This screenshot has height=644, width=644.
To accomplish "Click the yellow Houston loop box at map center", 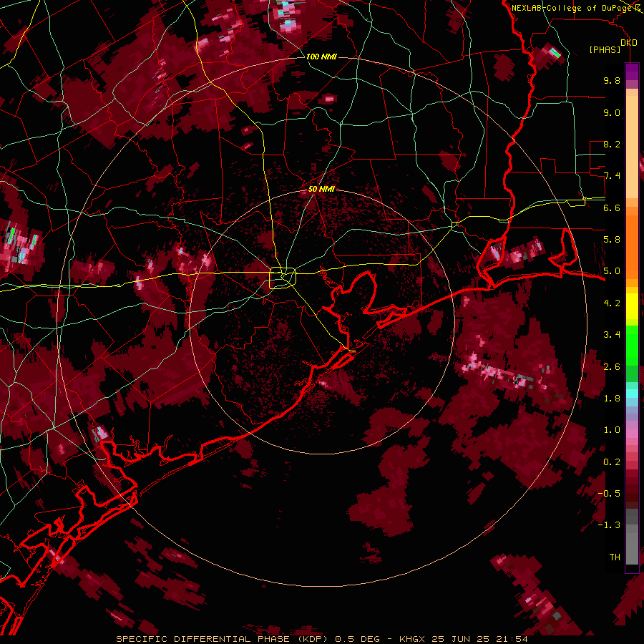I will [283, 278].
